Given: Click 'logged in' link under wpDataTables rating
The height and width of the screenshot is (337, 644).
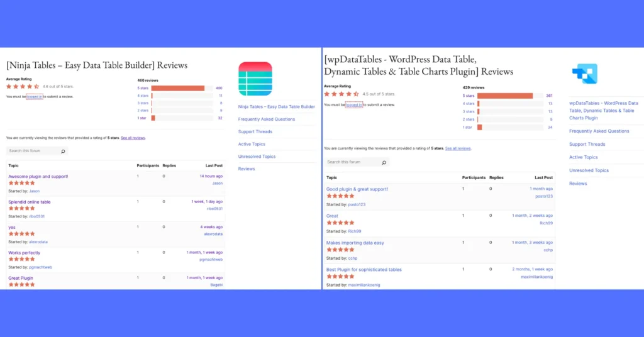Looking at the screenshot, I should [354, 104].
